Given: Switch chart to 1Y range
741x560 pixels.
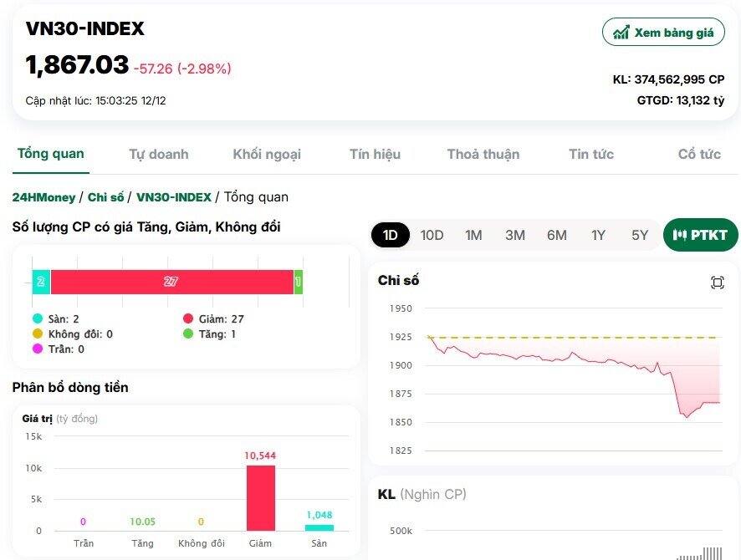Looking at the screenshot, I should [598, 235].
